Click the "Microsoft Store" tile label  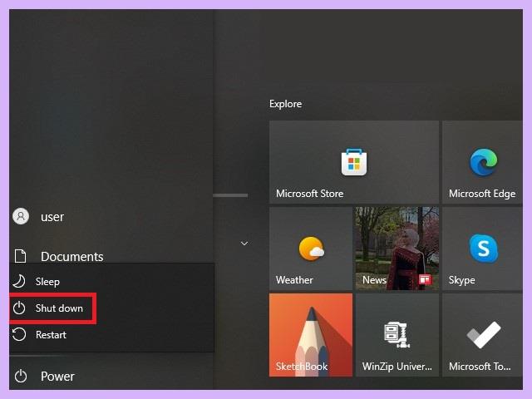[309, 194]
